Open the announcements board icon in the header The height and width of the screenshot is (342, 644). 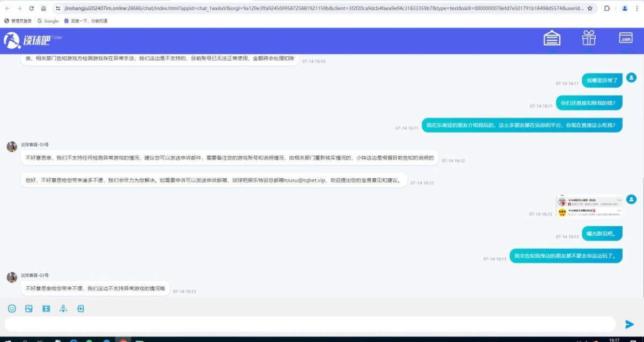(x=552, y=38)
